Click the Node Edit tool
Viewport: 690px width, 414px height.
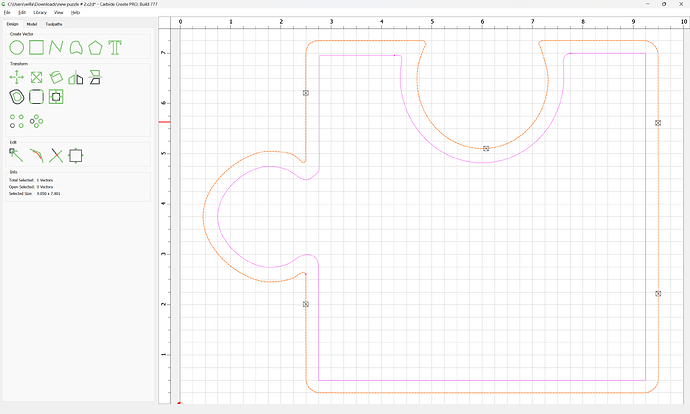point(17,155)
